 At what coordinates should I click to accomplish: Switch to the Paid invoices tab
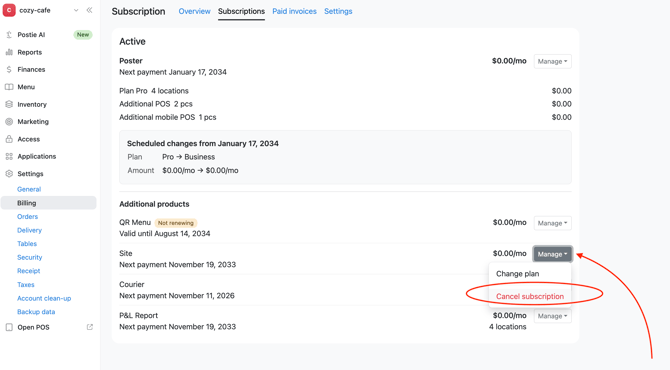294,11
